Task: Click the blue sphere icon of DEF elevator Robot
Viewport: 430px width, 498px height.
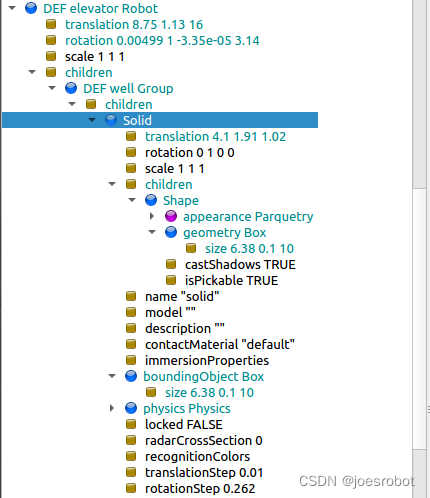Action: pos(31,8)
